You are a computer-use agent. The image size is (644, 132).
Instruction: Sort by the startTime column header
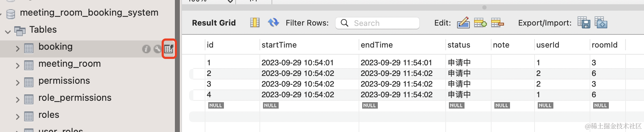tap(279, 45)
